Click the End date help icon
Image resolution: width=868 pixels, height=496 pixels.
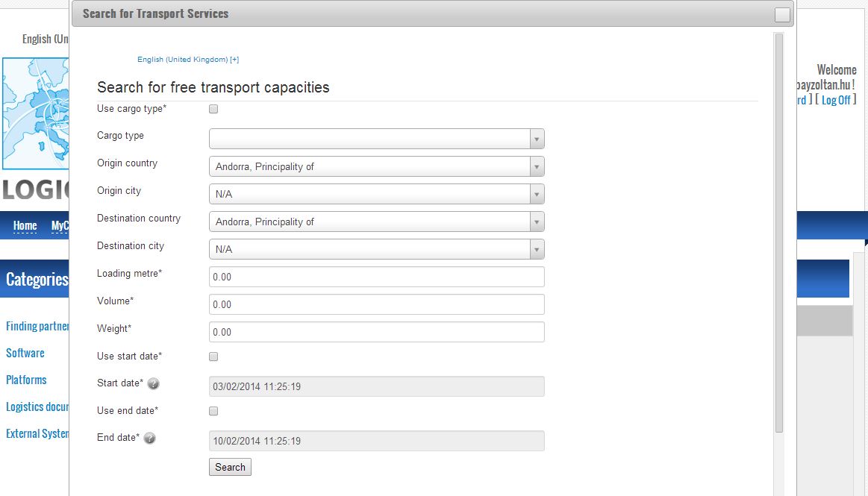coord(149,439)
